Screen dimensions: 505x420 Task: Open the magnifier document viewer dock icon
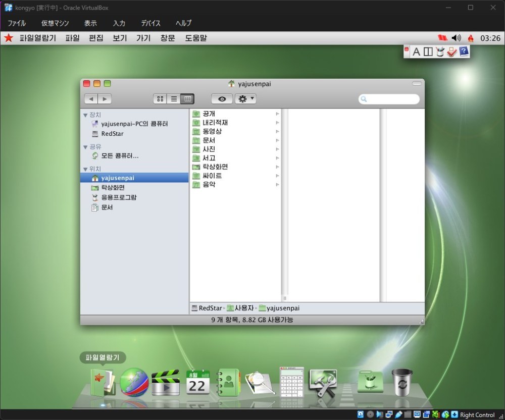click(x=260, y=383)
